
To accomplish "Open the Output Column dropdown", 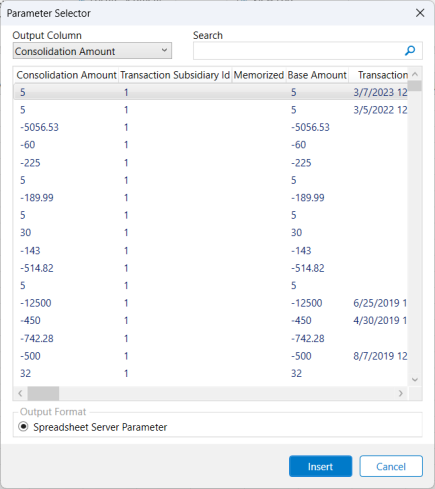I will pyautogui.click(x=92, y=51).
